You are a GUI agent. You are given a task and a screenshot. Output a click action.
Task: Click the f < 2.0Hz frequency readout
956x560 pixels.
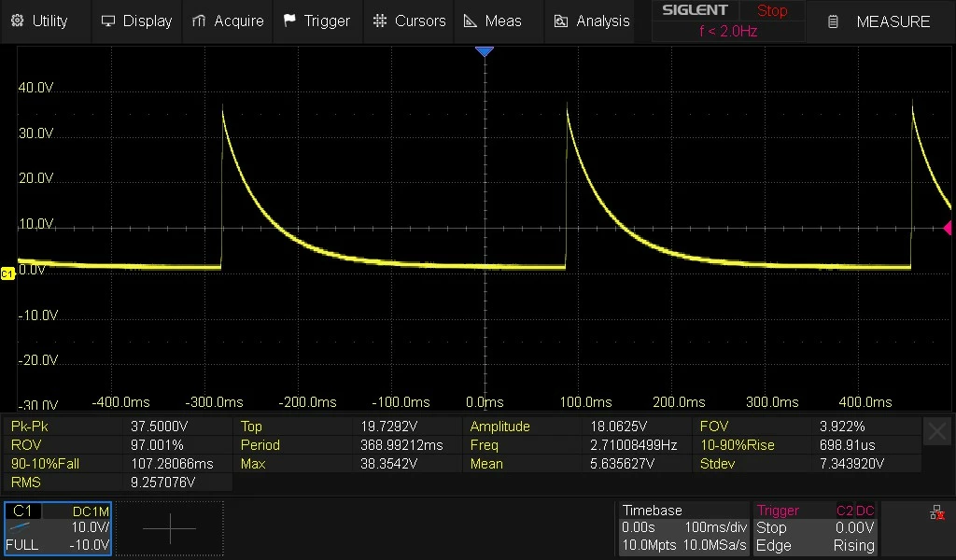[728, 31]
